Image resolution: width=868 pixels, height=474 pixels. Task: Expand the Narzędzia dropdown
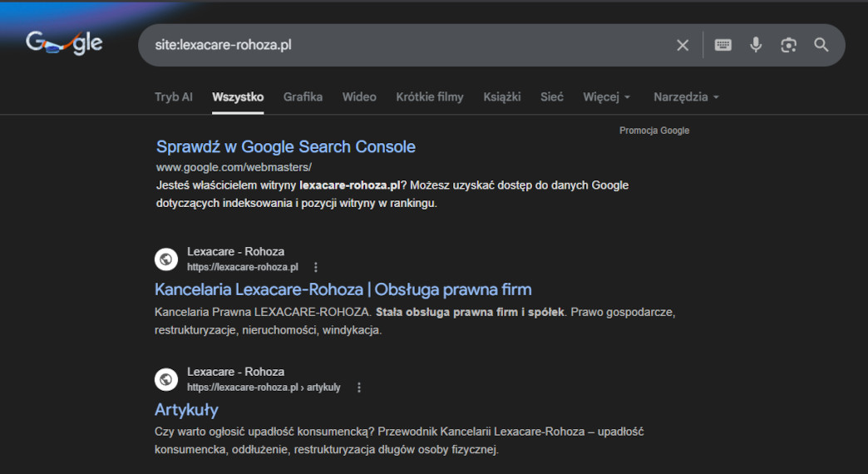click(687, 97)
